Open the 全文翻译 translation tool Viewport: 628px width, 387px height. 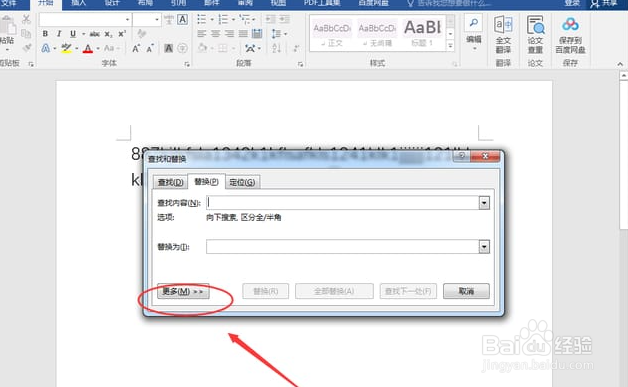503,35
